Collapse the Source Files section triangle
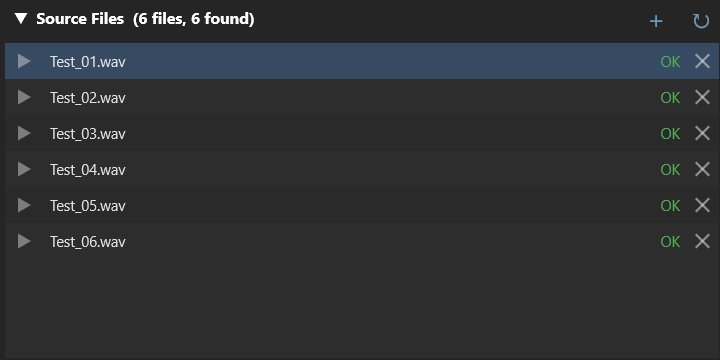The image size is (720, 360). click(21, 19)
